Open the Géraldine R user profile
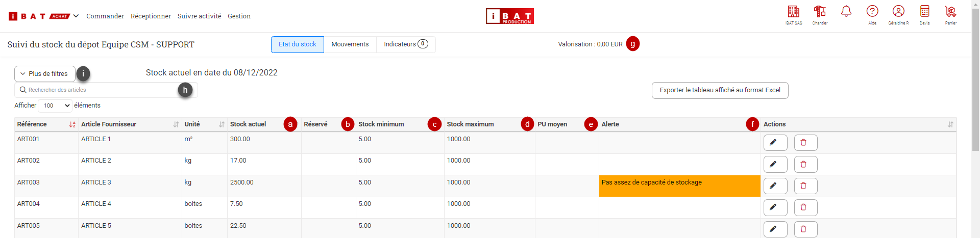 click(x=898, y=12)
